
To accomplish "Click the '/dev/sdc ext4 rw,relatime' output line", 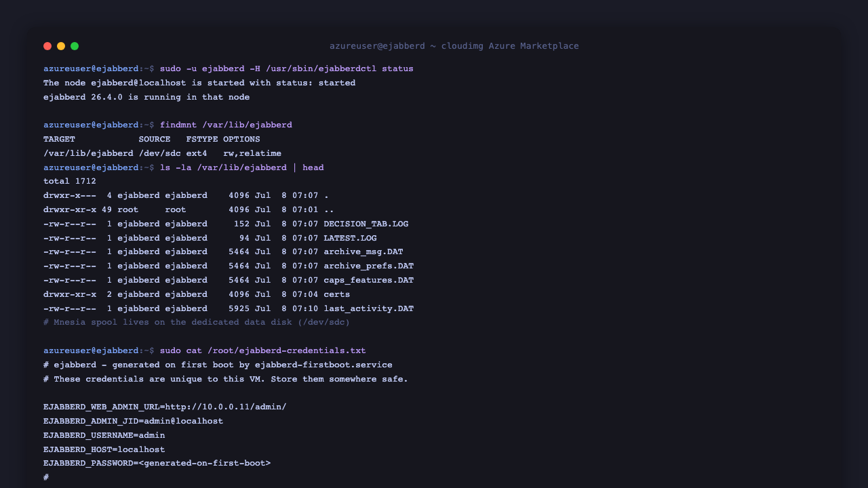I will 163,153.
